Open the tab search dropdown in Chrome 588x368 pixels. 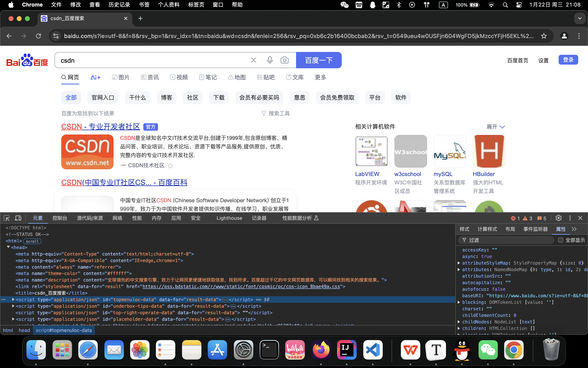580,18
